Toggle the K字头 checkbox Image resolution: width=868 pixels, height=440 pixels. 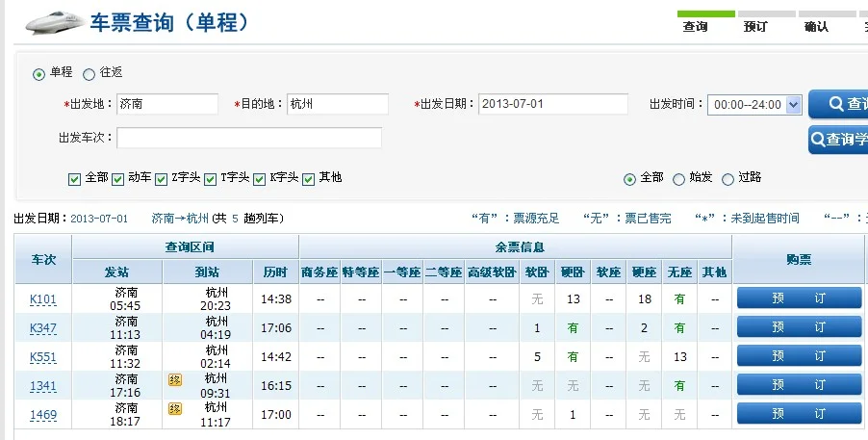[x=260, y=178]
